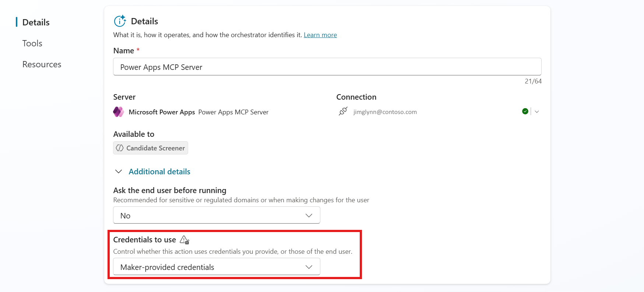
Task: Click the warning icon beside Credentials to use
Action: pos(184,239)
